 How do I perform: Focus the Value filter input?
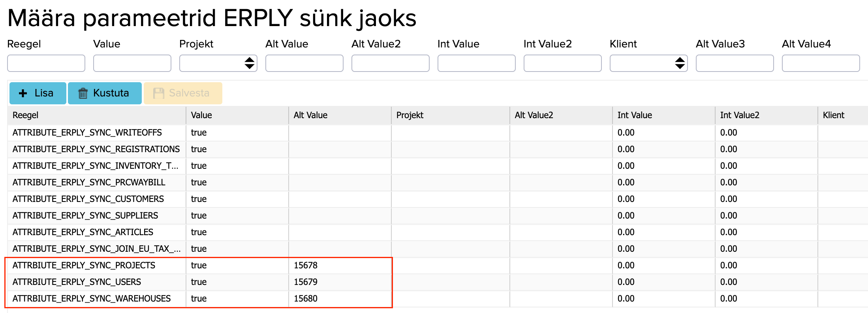[x=132, y=63]
